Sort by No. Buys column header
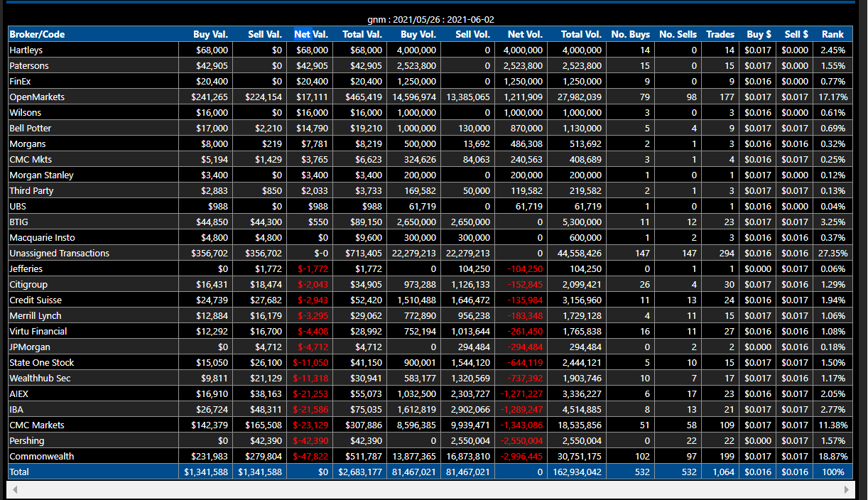The image size is (868, 500). click(631, 34)
